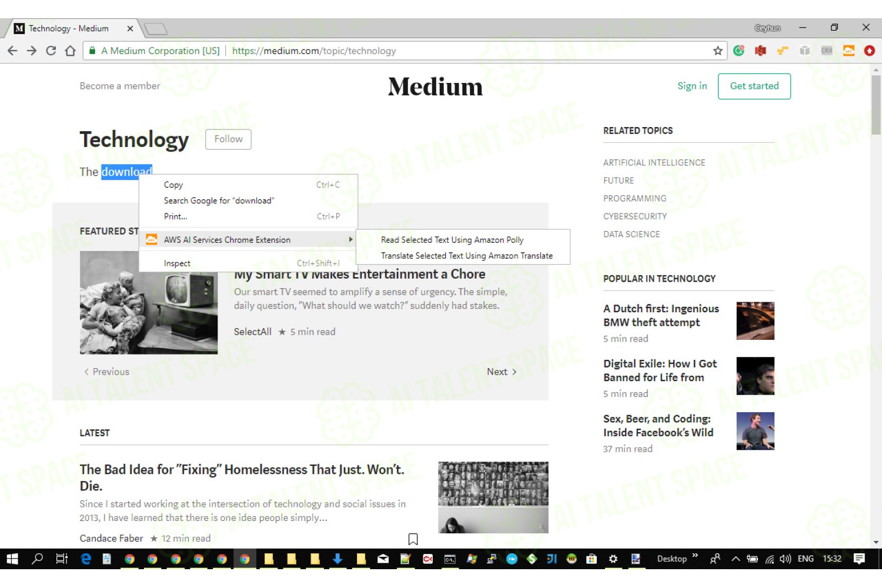The width and height of the screenshot is (882, 588).
Task: Select Search Google for "download"
Action: [248, 201]
